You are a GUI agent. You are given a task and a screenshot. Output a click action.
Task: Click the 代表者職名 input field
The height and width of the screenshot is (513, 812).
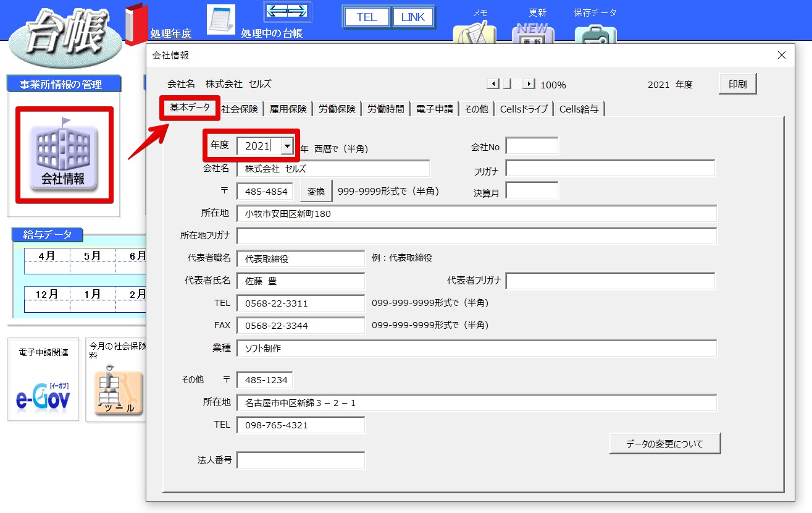[301, 259]
